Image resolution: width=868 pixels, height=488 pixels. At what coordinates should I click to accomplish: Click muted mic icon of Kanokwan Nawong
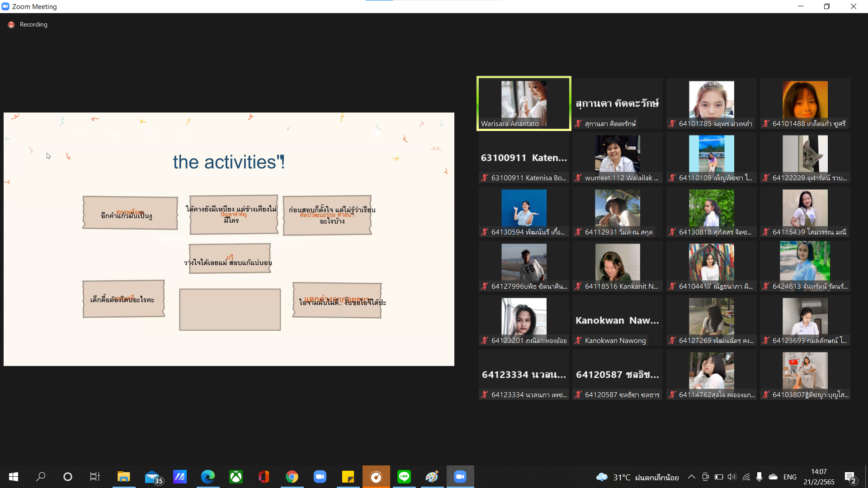578,341
